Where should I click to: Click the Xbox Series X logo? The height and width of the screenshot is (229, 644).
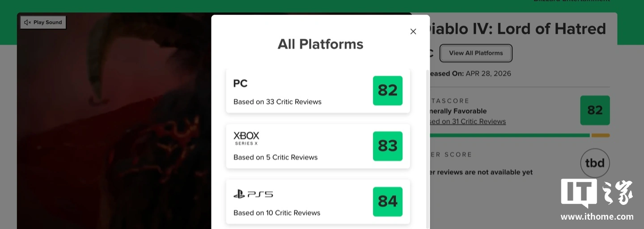point(246,138)
